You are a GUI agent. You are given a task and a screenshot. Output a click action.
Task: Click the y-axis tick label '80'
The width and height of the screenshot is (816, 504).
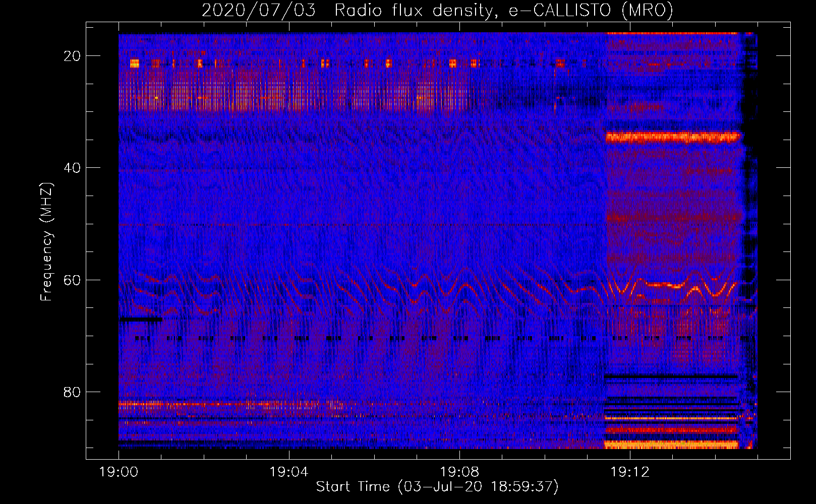[x=72, y=392]
